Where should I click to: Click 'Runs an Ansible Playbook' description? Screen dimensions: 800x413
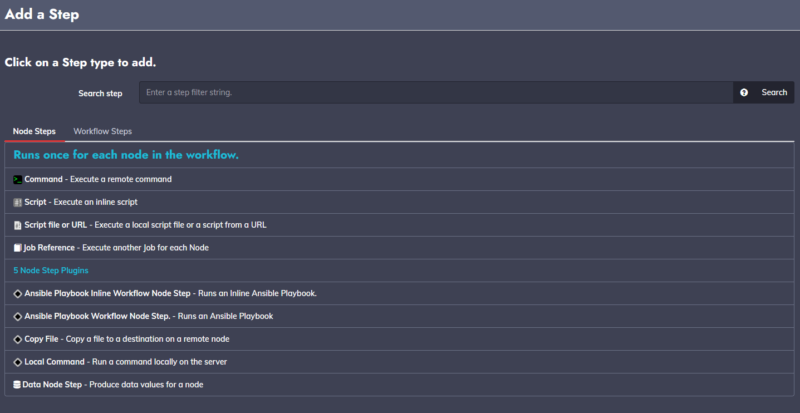[226, 317]
